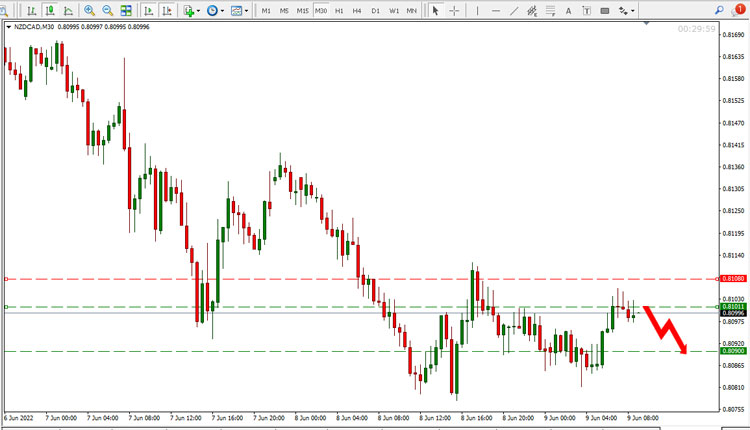Image resolution: width=750 pixels, height=430 pixels.
Task: Choose the Fibonacci retracement tool
Action: point(551,10)
